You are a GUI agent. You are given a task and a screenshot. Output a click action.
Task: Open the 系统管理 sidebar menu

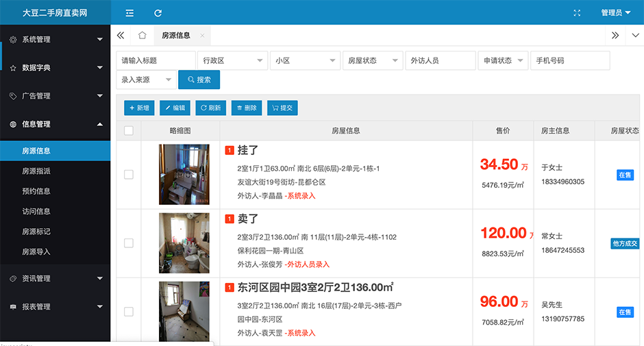pyautogui.click(x=55, y=40)
